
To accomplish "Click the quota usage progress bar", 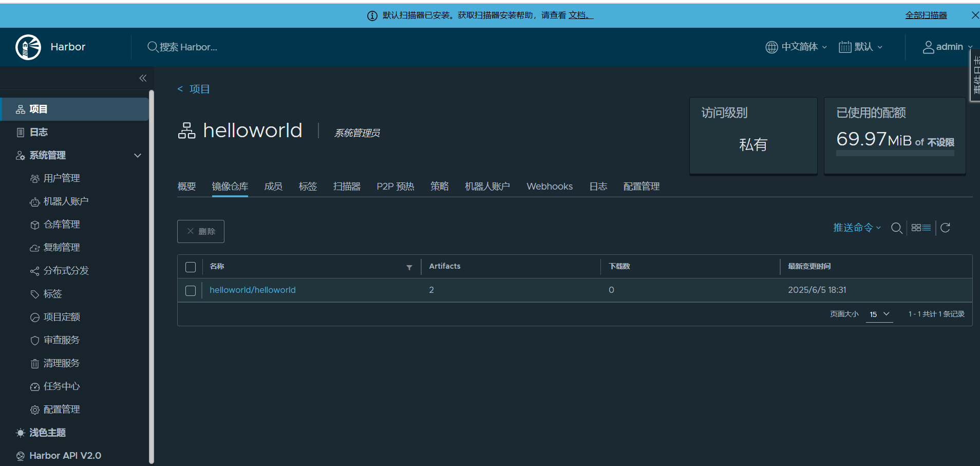I will pos(895,153).
